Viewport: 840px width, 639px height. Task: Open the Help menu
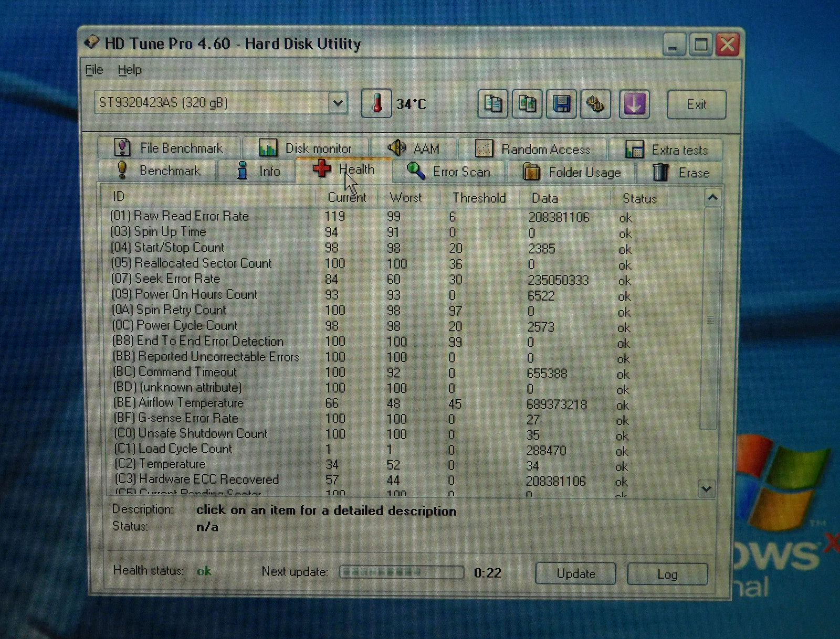(x=129, y=70)
